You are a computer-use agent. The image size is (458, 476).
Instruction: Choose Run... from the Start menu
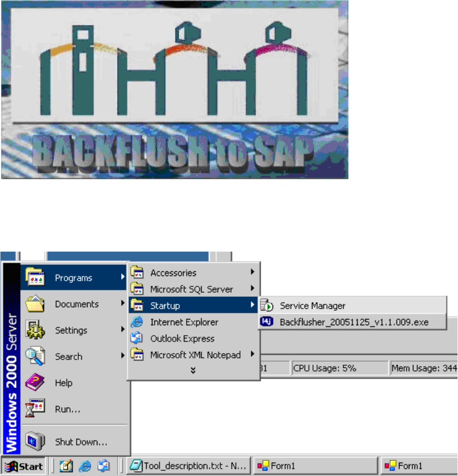click(74, 409)
